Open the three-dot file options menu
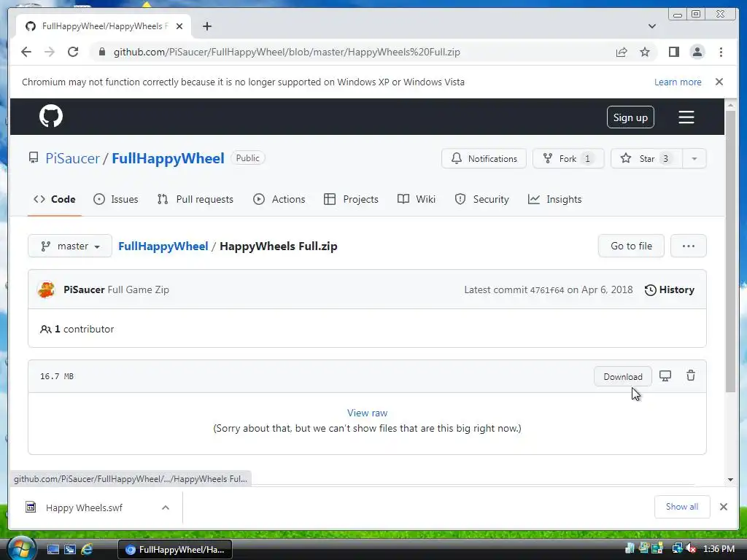This screenshot has width=747, height=560. 688,246
